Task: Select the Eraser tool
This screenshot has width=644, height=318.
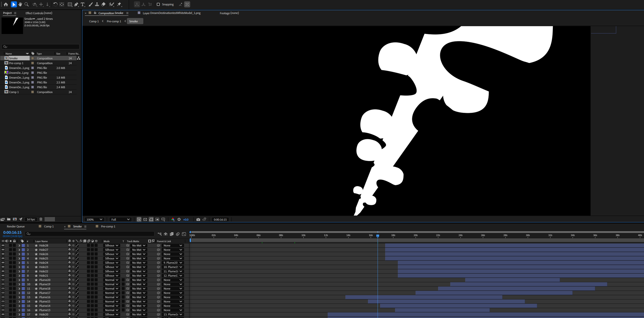Action: pos(103,4)
